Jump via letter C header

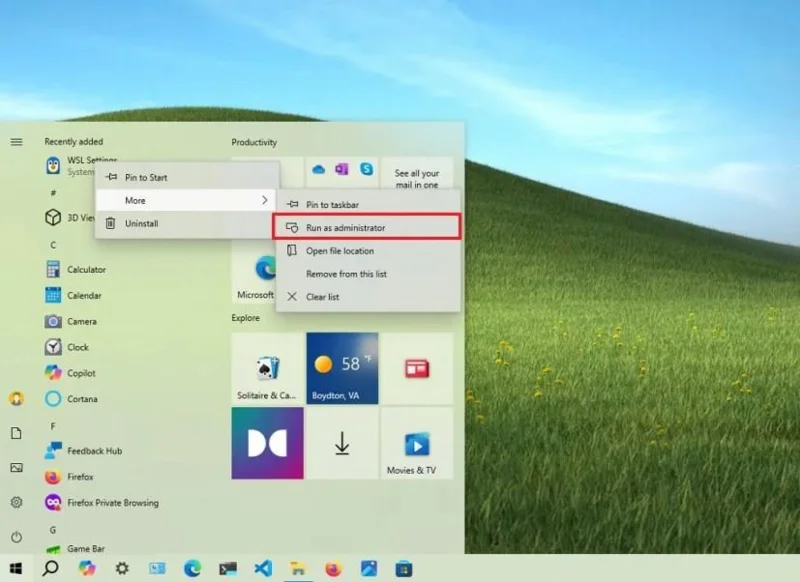coord(53,245)
